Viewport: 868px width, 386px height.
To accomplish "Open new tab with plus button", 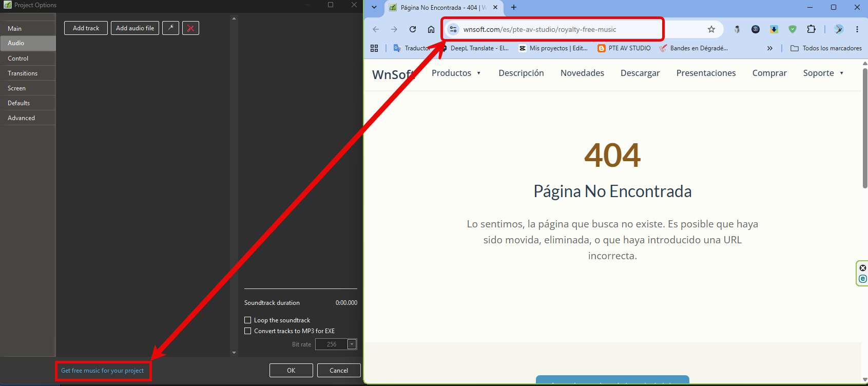I will click(x=514, y=7).
